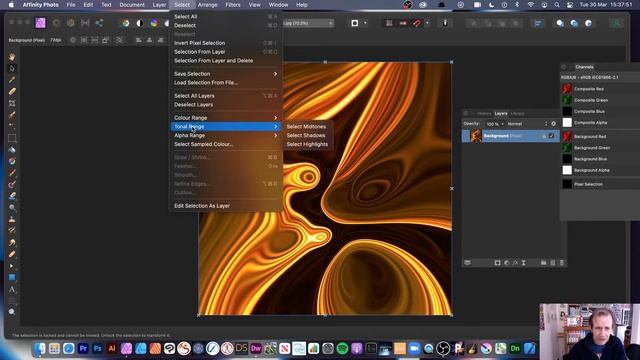Open Spotlight search in menu bar

coord(557,5)
